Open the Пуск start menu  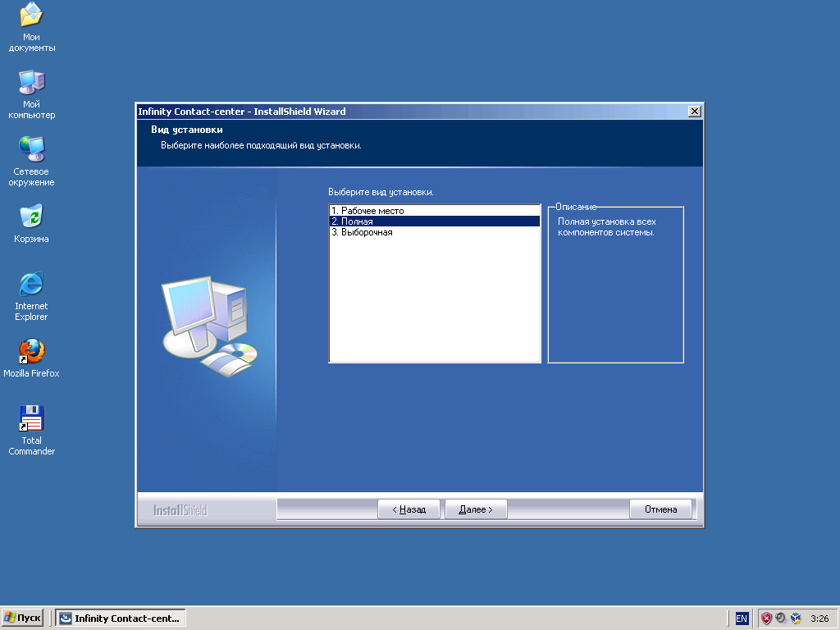[x=22, y=619]
